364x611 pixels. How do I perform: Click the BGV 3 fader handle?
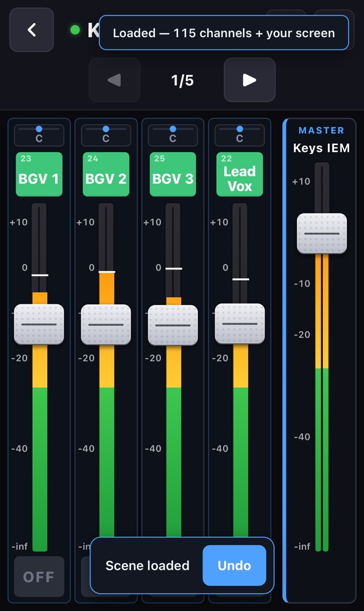[173, 325]
